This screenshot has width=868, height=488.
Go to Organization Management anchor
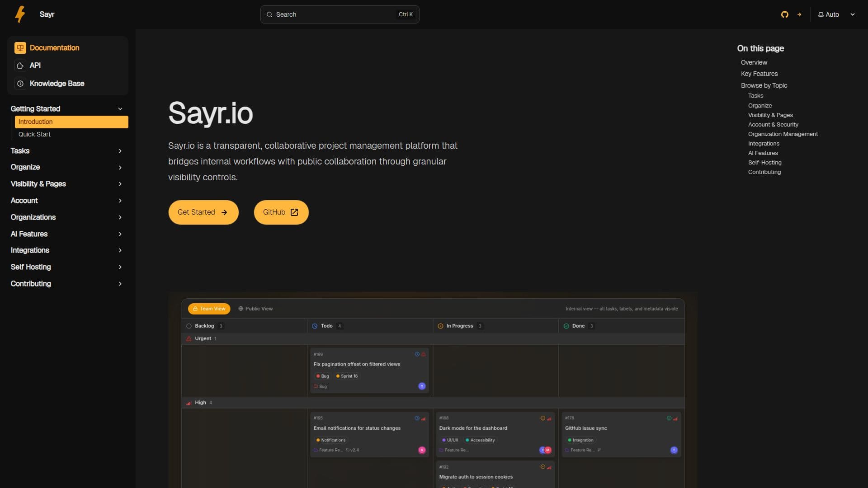(x=783, y=134)
